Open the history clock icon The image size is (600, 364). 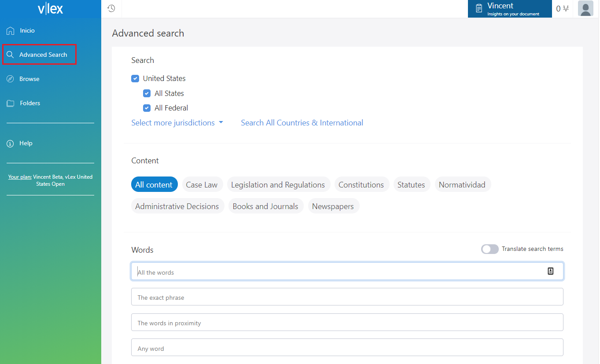111,8
